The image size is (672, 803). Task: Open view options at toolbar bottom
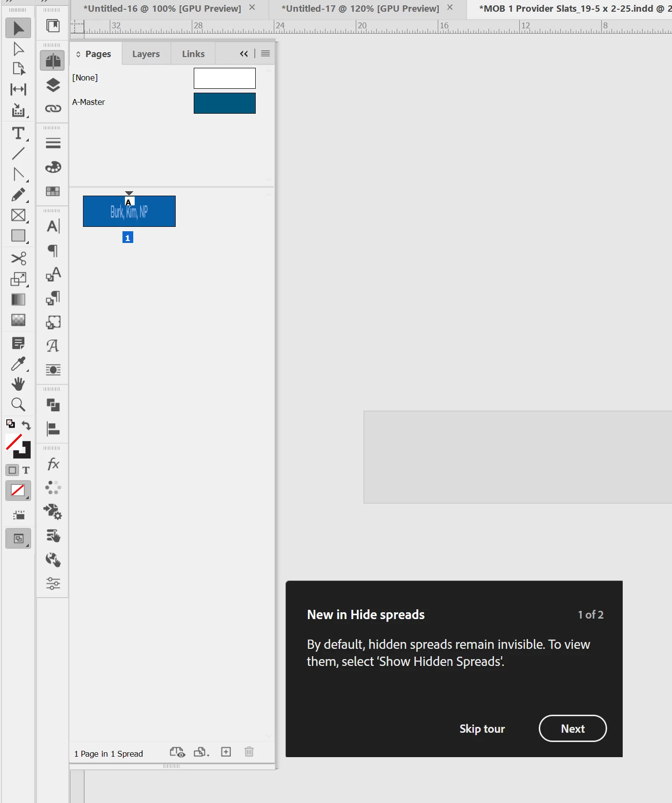[18, 515]
